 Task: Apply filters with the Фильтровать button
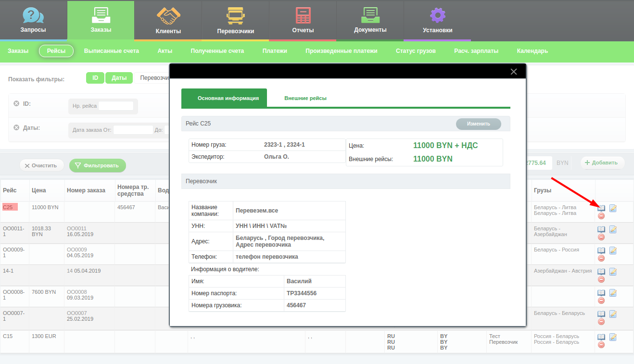[97, 165]
